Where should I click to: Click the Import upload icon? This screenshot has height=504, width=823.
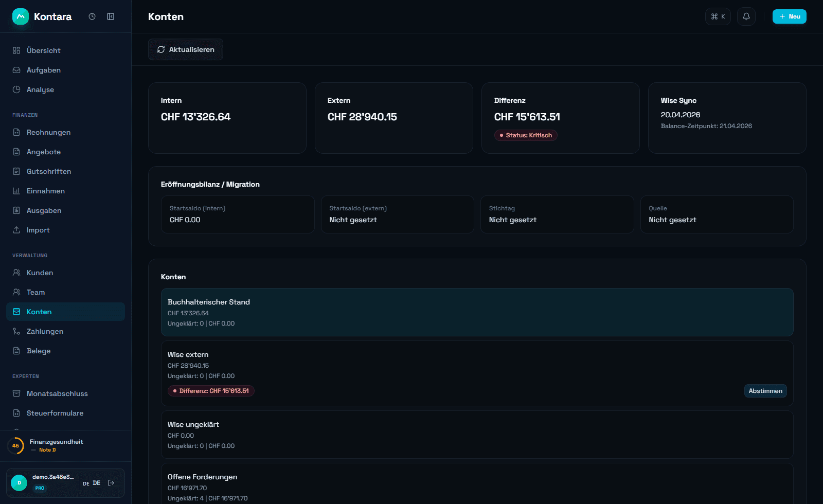[x=16, y=230]
